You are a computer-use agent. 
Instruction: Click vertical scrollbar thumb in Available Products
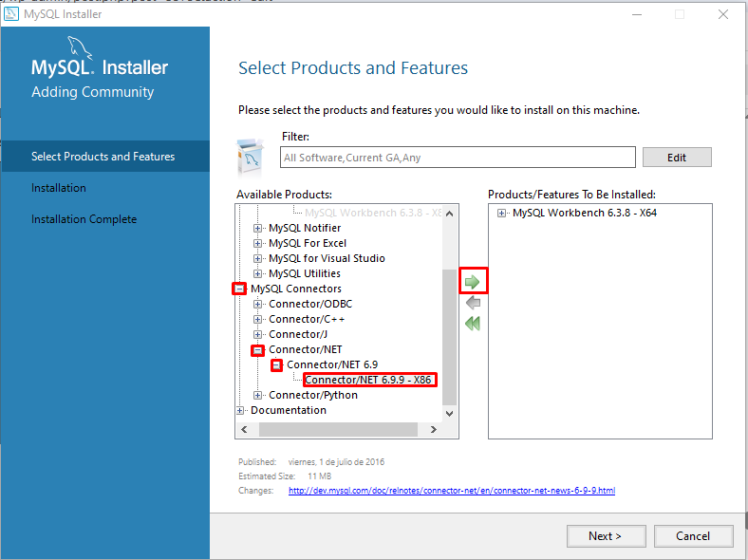coord(449,337)
